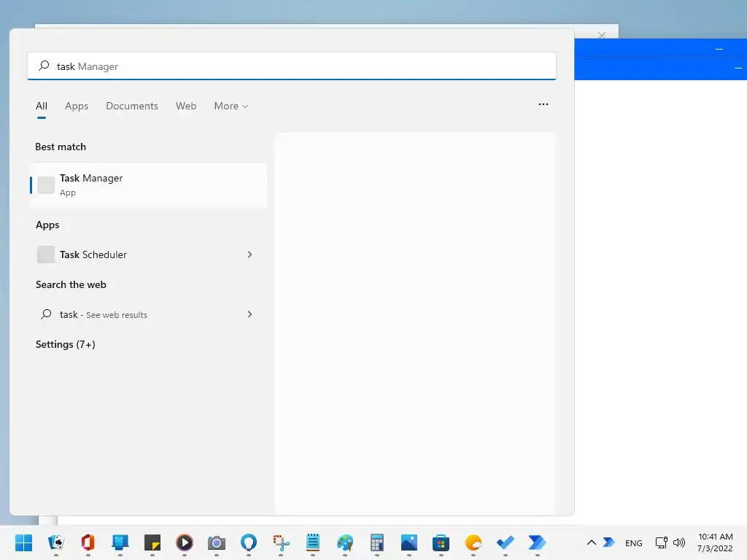Launch the Camera app from taskbar
The height and width of the screenshot is (560, 747).
[216, 542]
